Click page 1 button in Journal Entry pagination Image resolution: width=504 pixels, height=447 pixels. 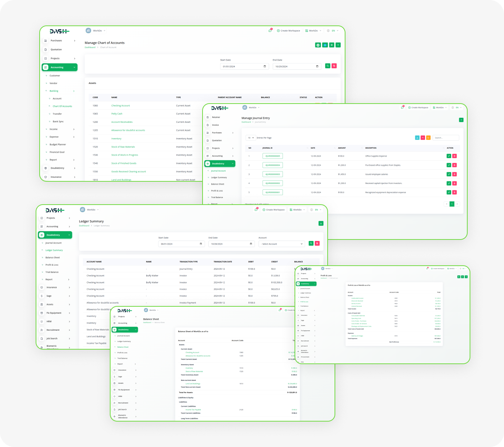(452, 204)
